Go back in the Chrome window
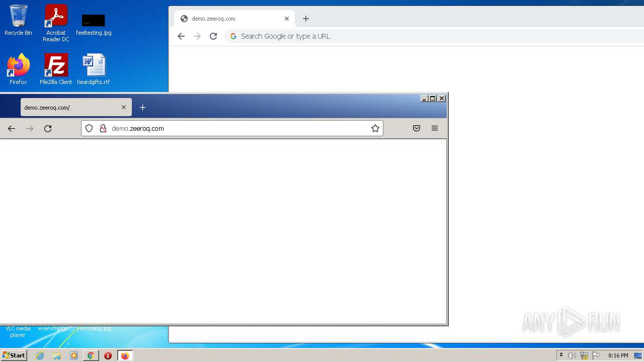The height and width of the screenshot is (362, 644). [181, 36]
